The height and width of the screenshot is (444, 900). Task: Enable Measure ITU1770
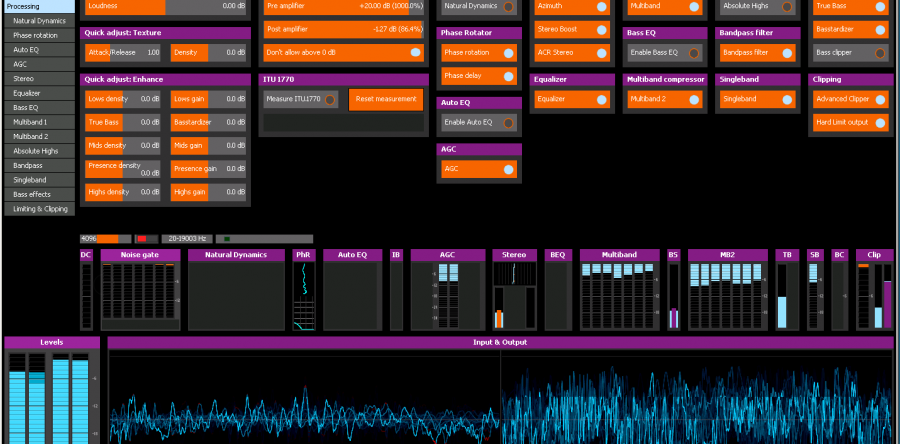(301, 99)
